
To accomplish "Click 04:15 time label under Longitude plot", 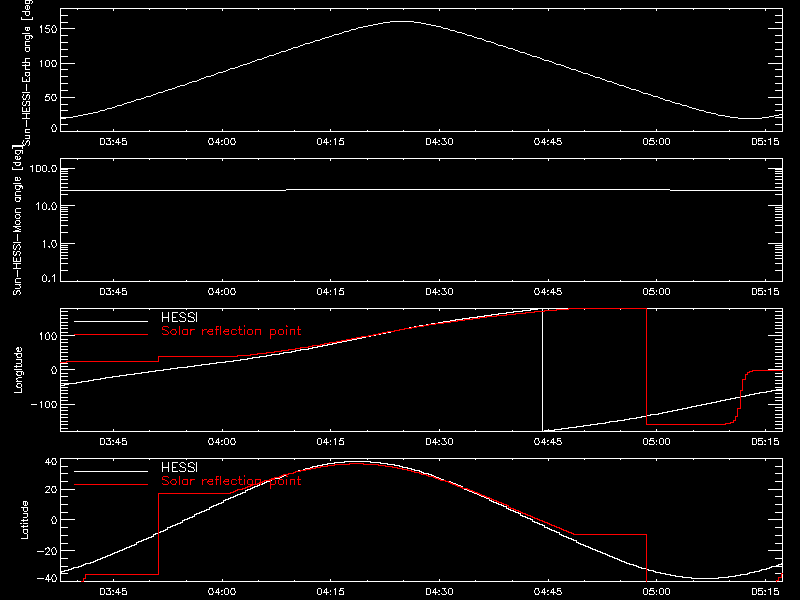I will click(331, 441).
